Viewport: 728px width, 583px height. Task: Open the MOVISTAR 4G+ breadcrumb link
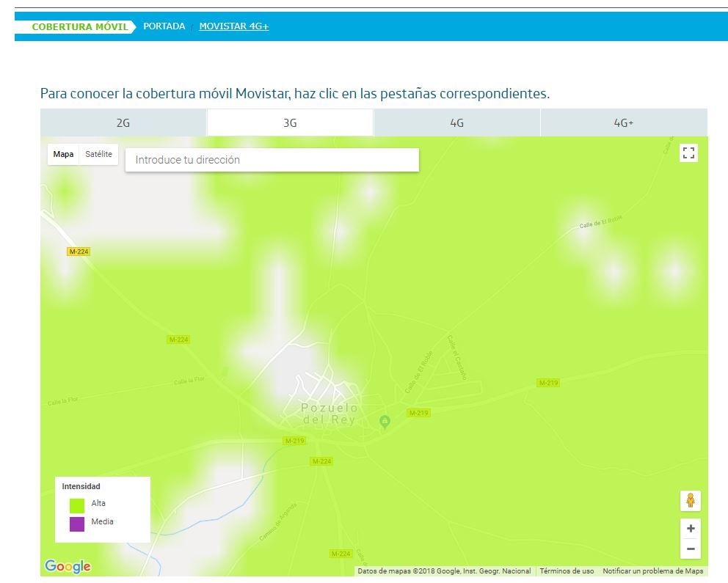[x=234, y=26]
